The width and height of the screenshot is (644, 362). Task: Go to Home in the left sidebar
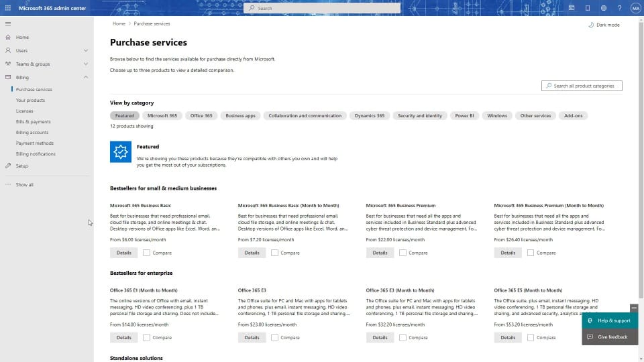tap(22, 37)
